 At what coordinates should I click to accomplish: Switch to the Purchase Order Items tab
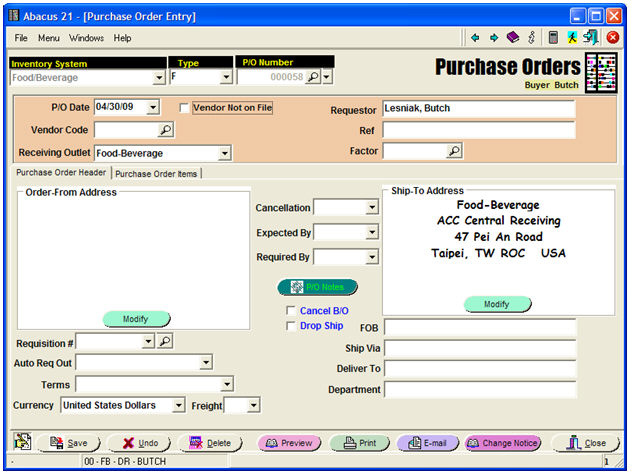(157, 174)
